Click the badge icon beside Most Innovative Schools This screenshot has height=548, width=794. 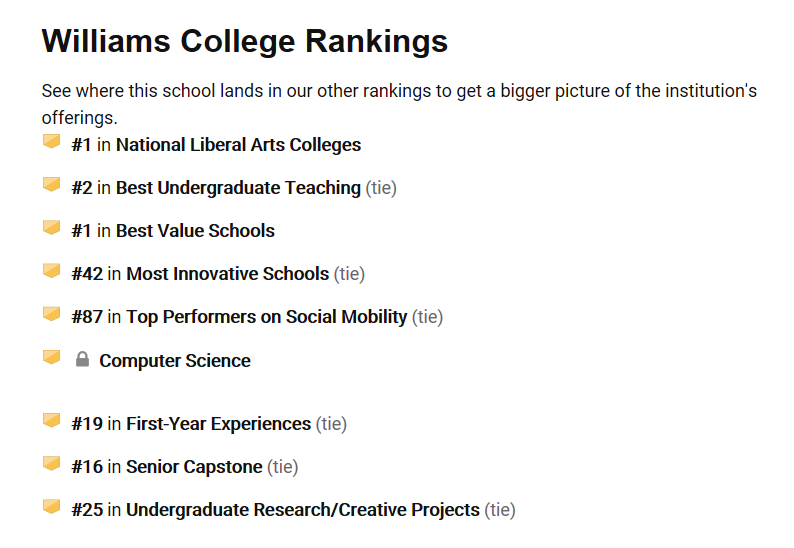pyautogui.click(x=51, y=271)
